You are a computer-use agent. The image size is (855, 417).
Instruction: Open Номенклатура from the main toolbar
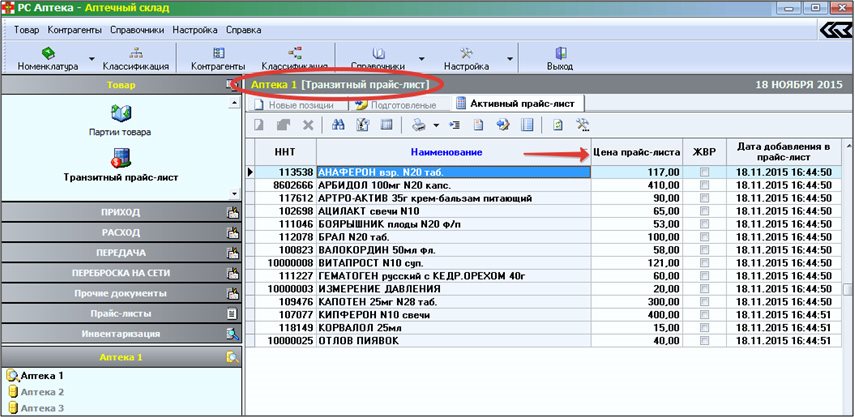point(47,59)
